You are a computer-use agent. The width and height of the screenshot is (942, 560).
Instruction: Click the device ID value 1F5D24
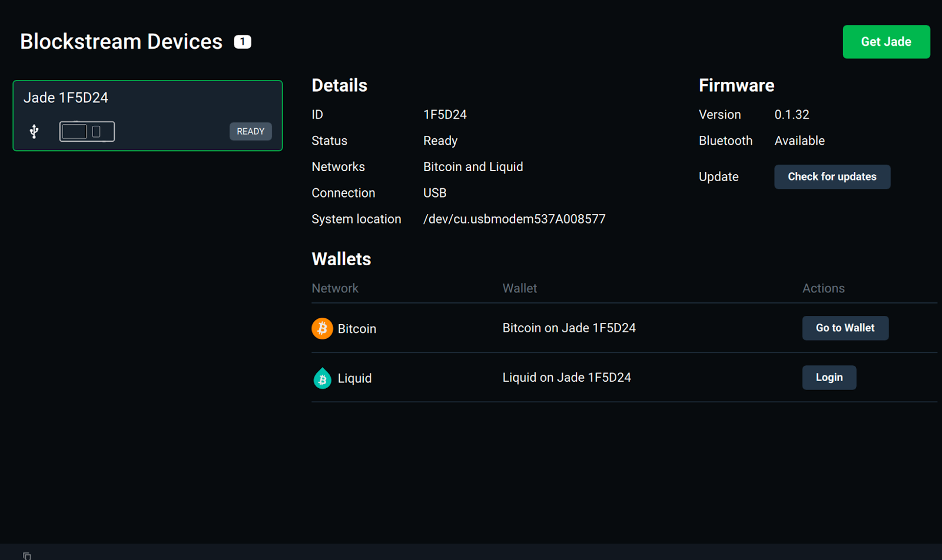(445, 115)
